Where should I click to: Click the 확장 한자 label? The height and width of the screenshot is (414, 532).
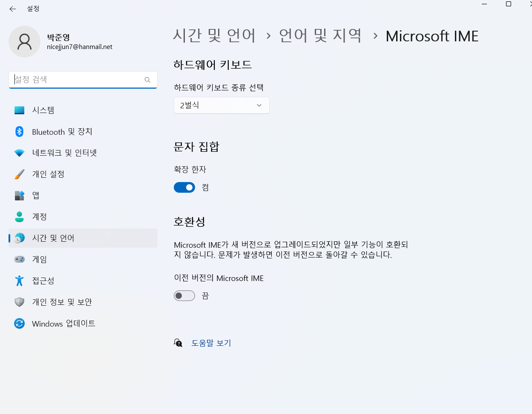[190, 169]
